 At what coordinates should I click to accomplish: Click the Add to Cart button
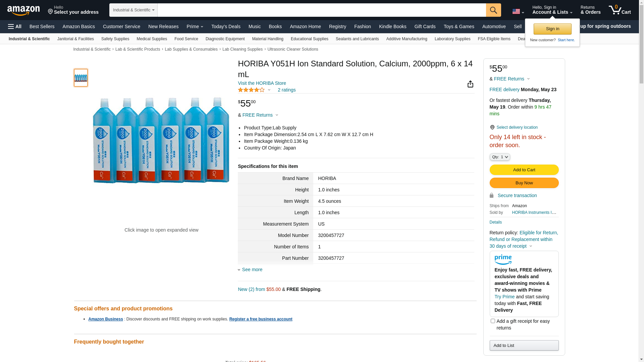[524, 170]
